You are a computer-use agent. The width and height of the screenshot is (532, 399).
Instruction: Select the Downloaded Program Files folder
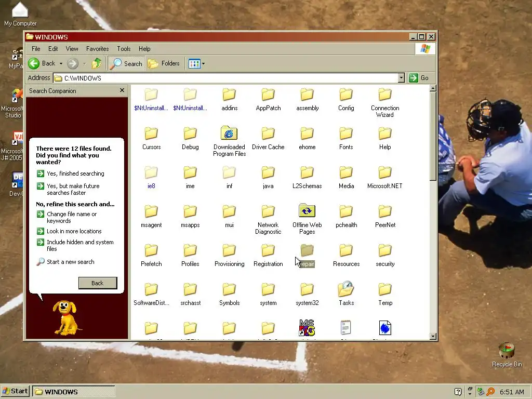[x=229, y=141]
